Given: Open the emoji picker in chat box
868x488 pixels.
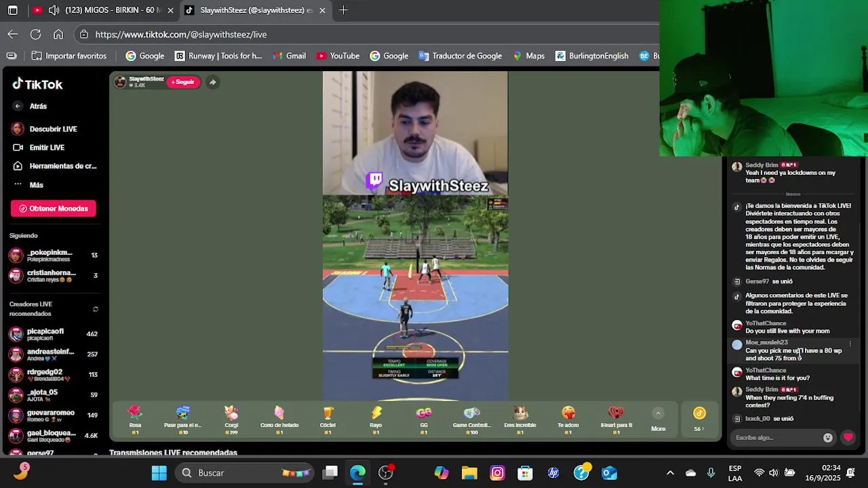Looking at the screenshot, I should tap(827, 438).
